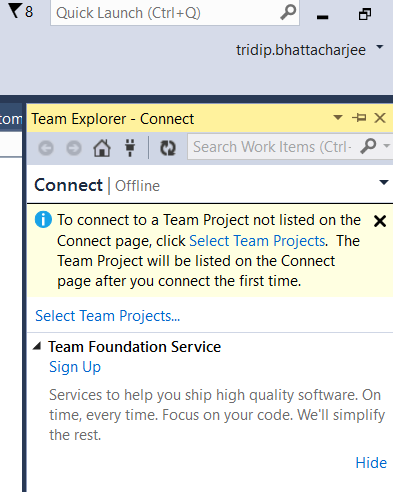Close the Team Explorer panel

[380, 118]
